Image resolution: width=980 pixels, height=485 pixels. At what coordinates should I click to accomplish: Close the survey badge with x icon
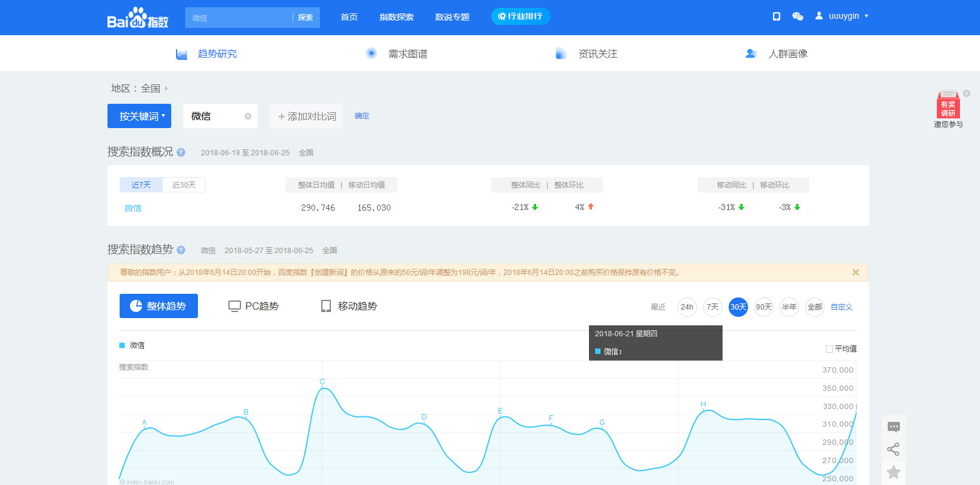click(967, 93)
